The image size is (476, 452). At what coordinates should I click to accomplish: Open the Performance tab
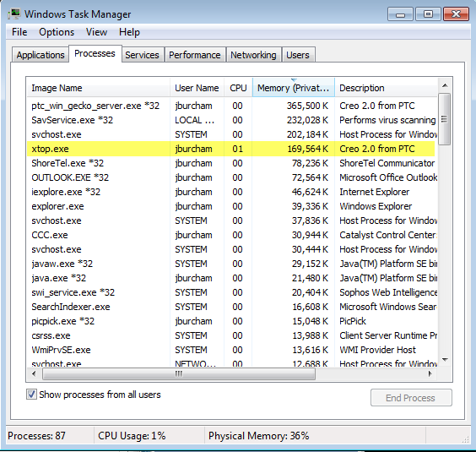point(195,55)
